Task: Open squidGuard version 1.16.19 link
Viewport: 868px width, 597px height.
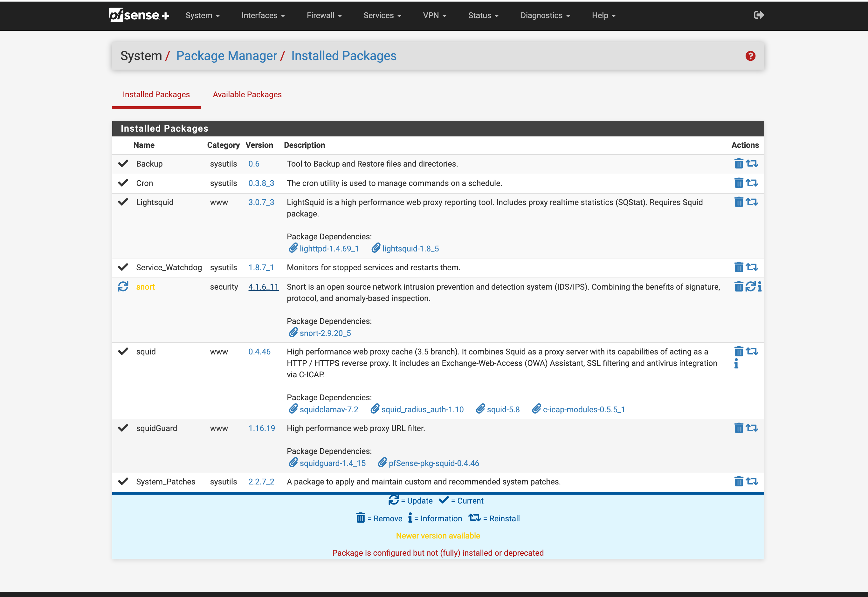Action: [x=262, y=428]
